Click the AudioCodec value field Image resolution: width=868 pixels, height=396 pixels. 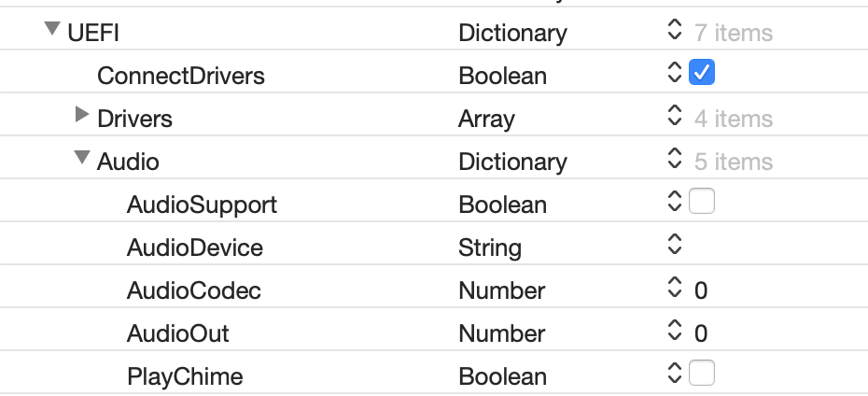click(702, 290)
